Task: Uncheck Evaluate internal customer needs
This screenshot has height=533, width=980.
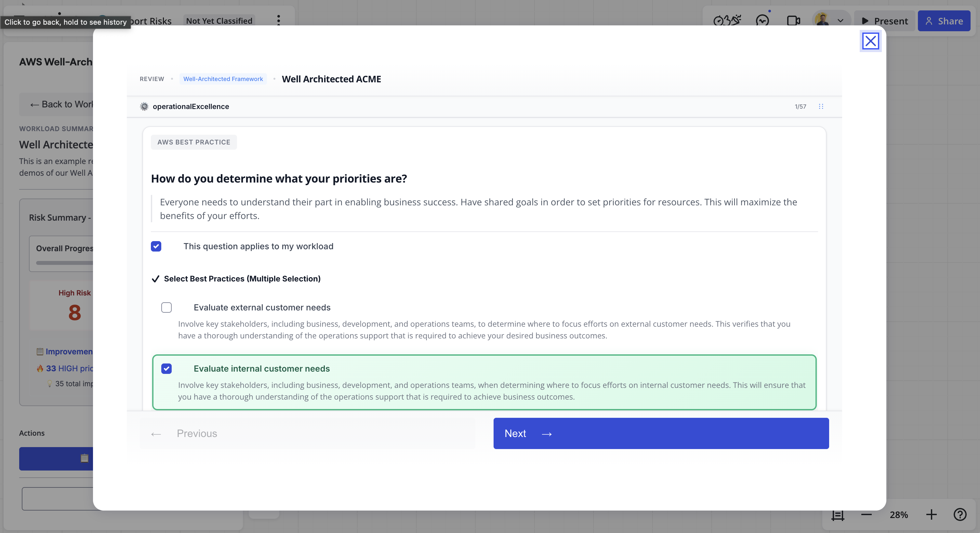Action: click(166, 369)
